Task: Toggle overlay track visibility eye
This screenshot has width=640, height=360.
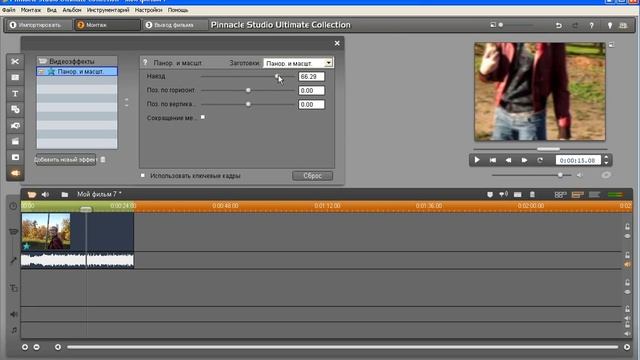Action: (x=627, y=292)
